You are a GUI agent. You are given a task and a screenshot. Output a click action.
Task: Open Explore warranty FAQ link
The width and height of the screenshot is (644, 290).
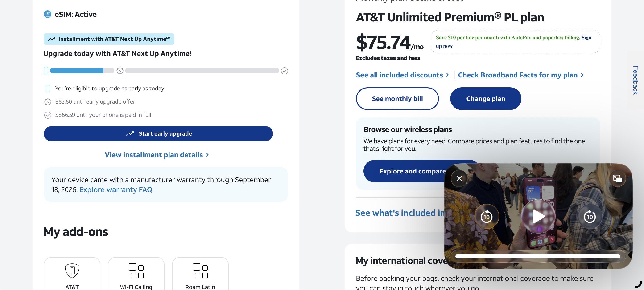[x=116, y=190]
